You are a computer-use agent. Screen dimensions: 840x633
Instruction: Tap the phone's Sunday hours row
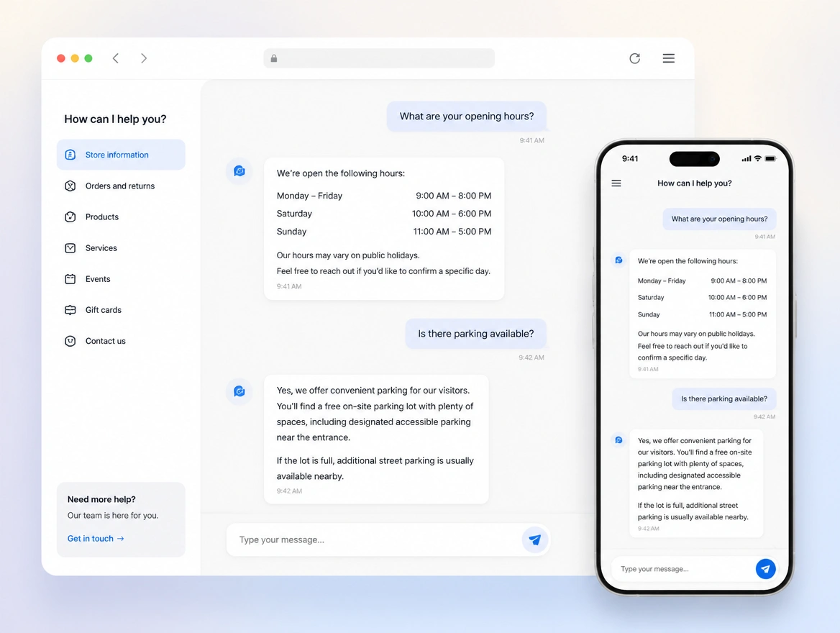702,314
